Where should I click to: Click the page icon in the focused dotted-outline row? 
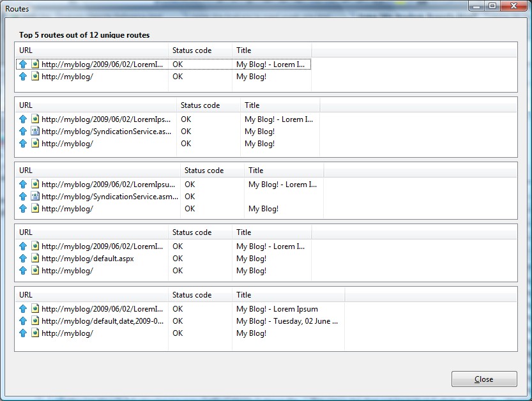(x=35, y=64)
